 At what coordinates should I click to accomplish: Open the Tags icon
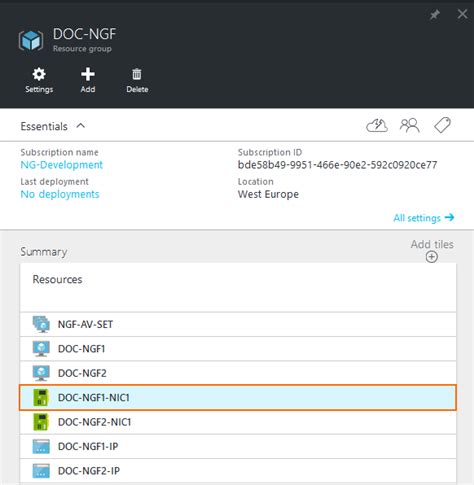(442, 125)
